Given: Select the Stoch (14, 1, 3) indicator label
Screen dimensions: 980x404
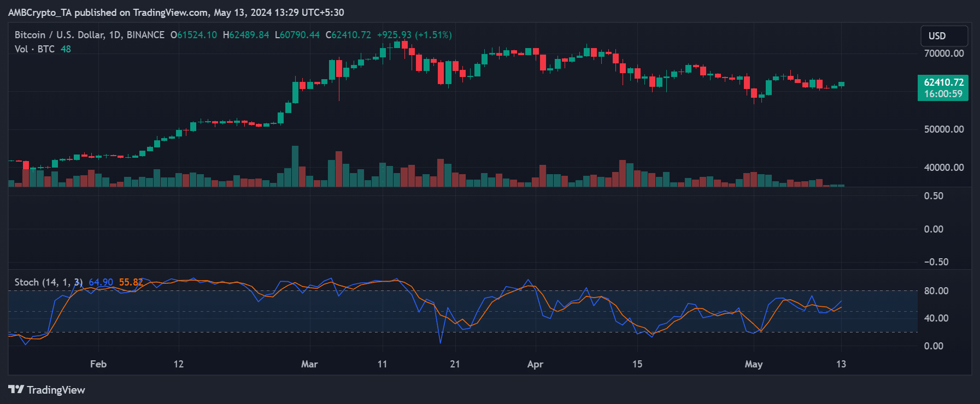Looking at the screenshot, I should (x=49, y=282).
